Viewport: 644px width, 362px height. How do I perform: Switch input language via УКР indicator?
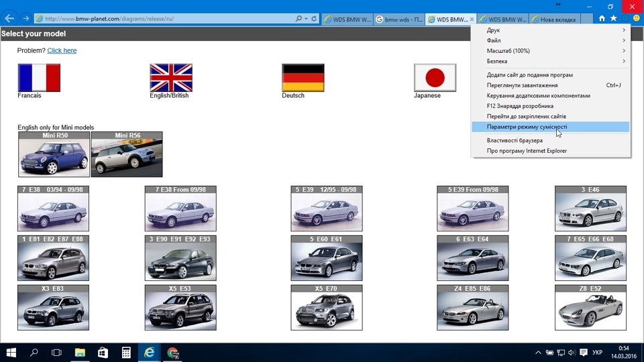pyautogui.click(x=597, y=353)
